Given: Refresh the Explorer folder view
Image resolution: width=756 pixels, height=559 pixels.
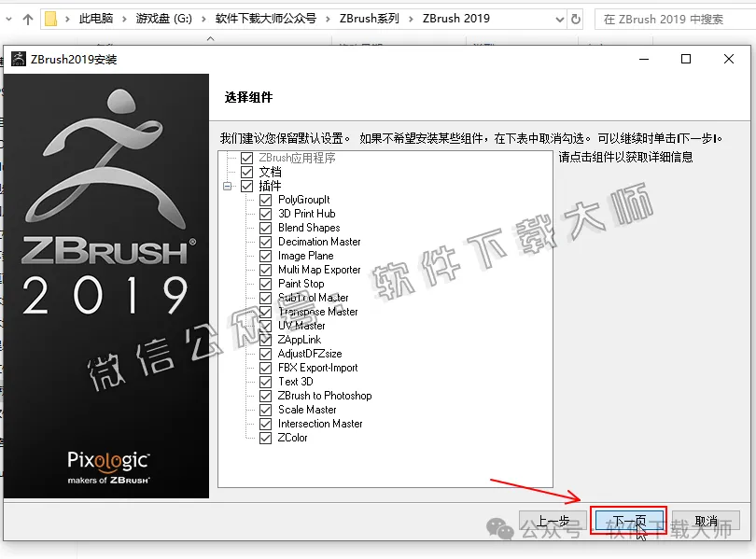Looking at the screenshot, I should click(576, 19).
